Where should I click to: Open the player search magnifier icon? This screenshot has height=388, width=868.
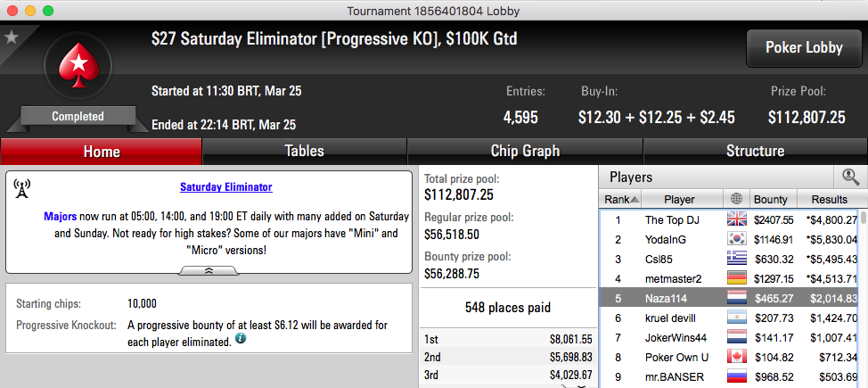pos(850,177)
